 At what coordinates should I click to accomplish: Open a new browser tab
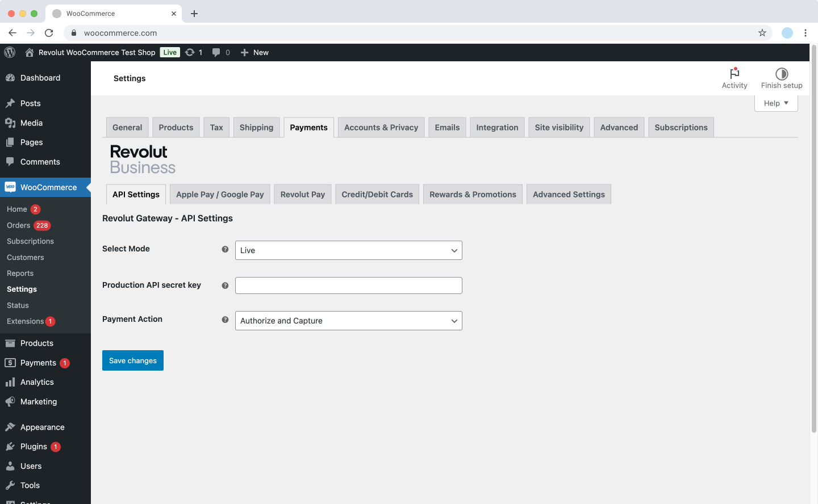point(194,14)
